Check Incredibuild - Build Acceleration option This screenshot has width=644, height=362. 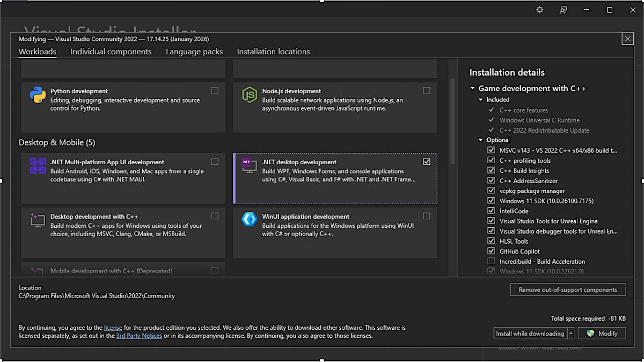pyautogui.click(x=491, y=262)
